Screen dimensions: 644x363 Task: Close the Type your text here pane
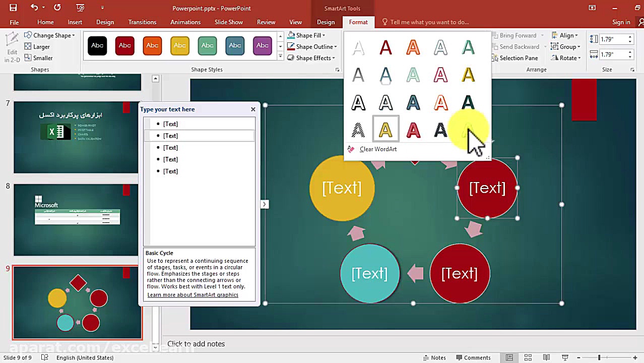pos(253,109)
